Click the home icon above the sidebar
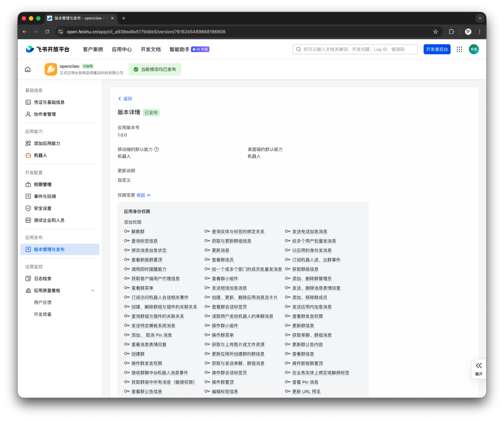Screen dimensions: 504x421 (28, 69)
